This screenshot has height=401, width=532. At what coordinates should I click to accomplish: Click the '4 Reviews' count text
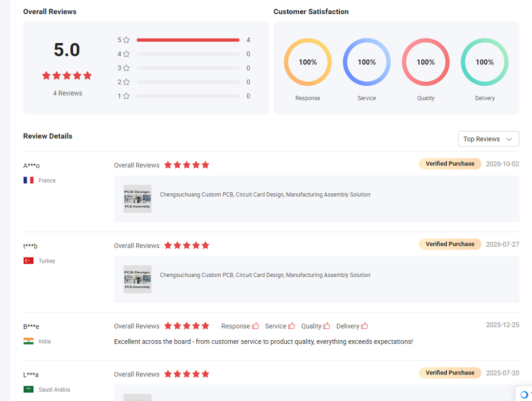click(x=68, y=93)
